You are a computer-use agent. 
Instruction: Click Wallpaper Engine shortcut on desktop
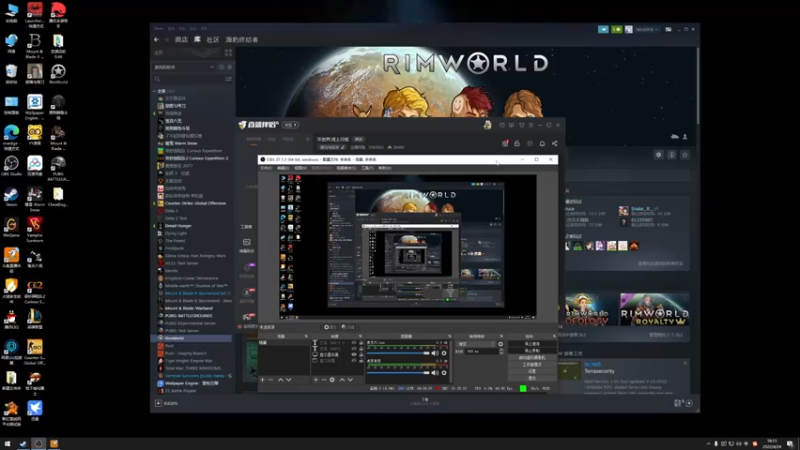pyautogui.click(x=35, y=106)
